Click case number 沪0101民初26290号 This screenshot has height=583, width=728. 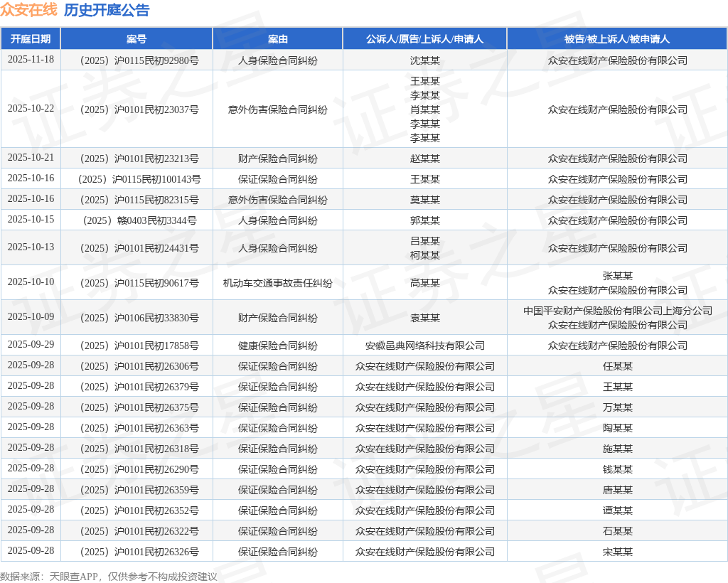coord(139,469)
